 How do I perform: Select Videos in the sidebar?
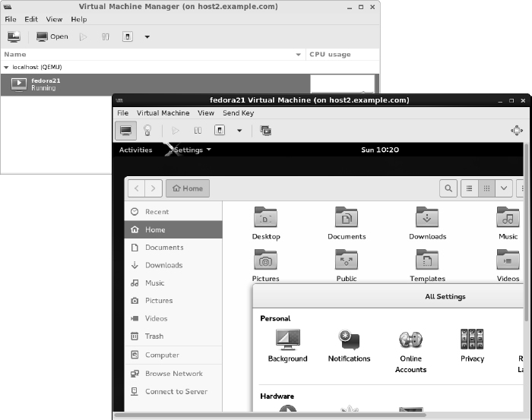point(173,318)
